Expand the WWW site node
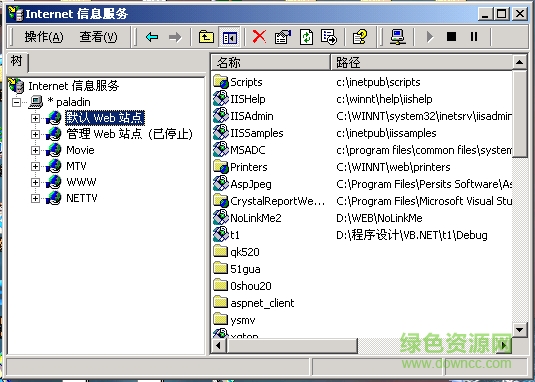Screen dimensions: 535x382 [x=35, y=182]
